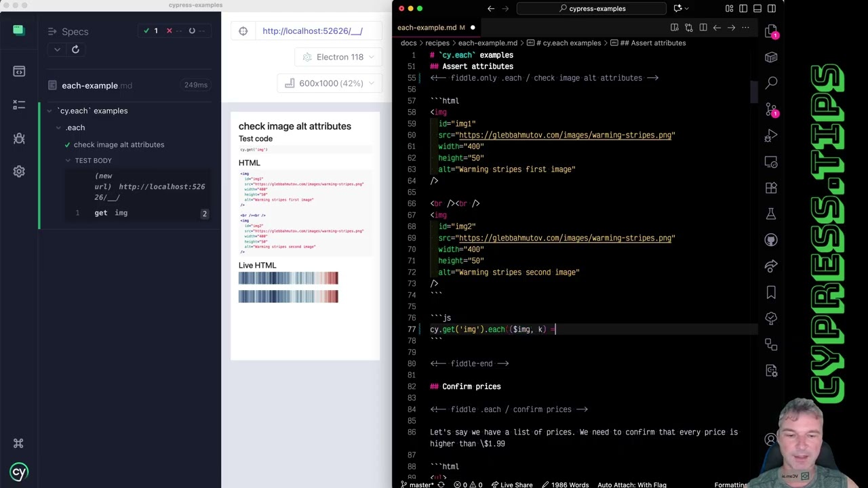868x488 pixels.
Task: Click the Cypress 'cy' logo at the bottom
Action: [19, 472]
